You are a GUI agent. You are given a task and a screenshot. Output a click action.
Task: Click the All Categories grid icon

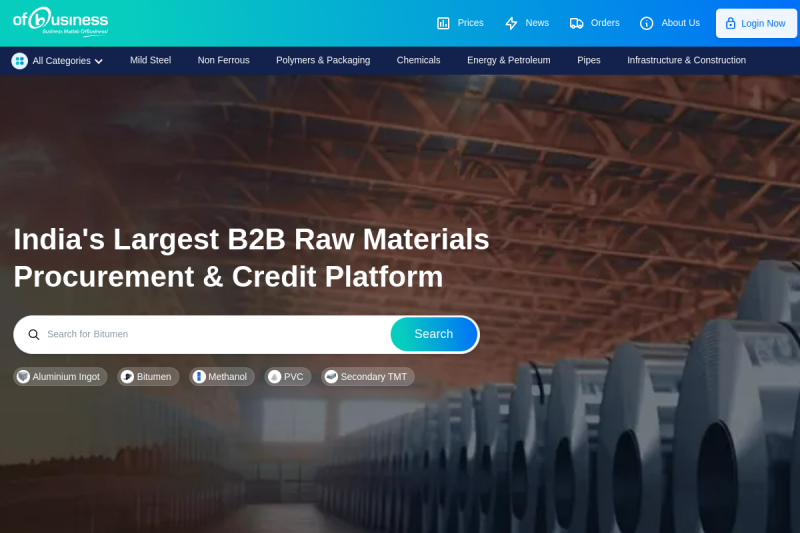click(x=19, y=61)
